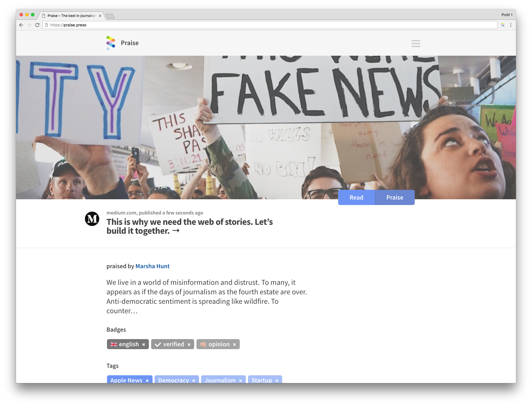This screenshot has height=406, width=532.
Task: Remove the english badge
Action: 144,345
